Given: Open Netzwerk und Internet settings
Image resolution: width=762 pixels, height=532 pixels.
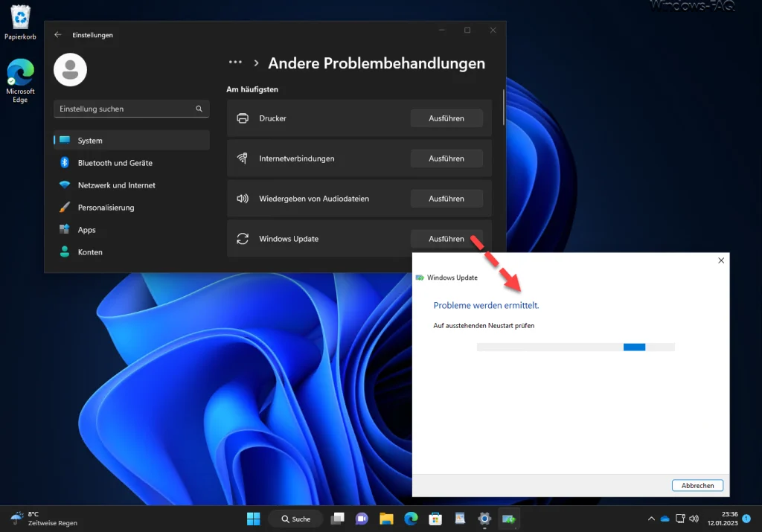Looking at the screenshot, I should click(131, 185).
